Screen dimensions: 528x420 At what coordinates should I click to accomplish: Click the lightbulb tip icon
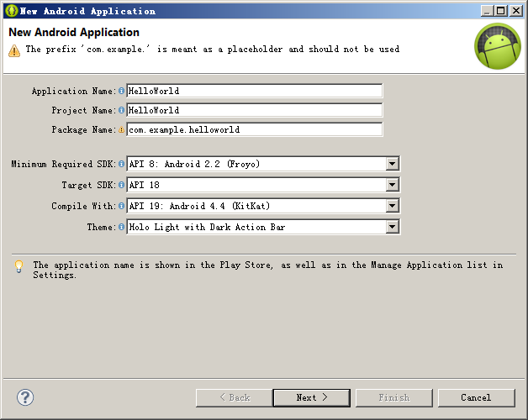(18, 266)
